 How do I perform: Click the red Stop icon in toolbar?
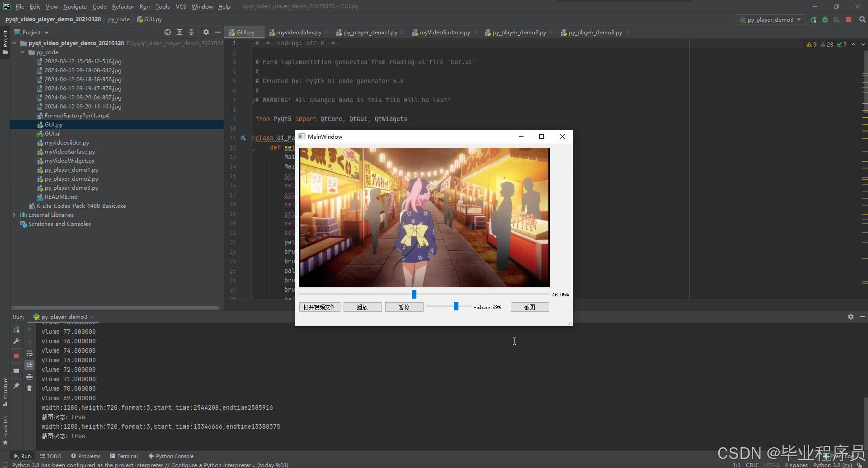point(849,19)
